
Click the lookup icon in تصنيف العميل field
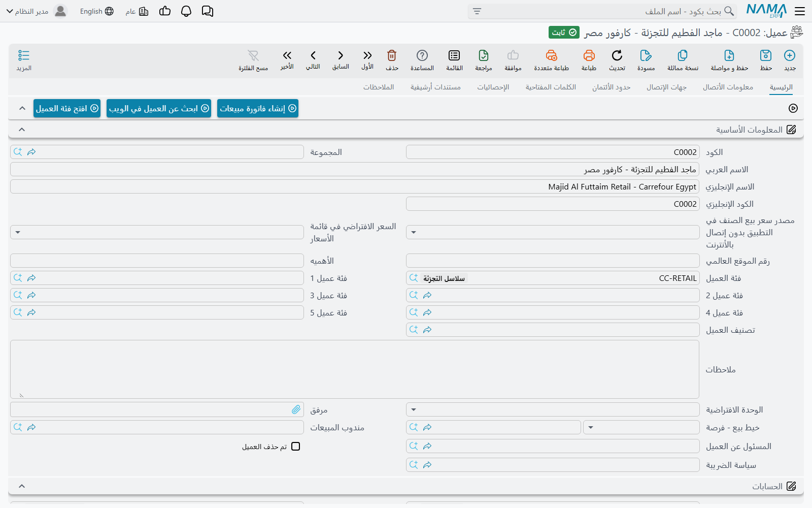click(414, 330)
